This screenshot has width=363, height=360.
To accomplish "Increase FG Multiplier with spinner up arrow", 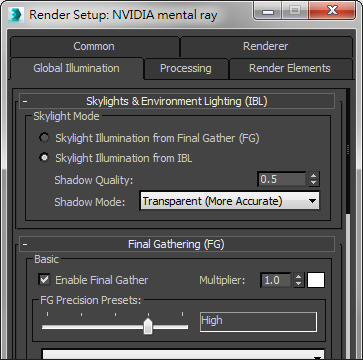I will [x=299, y=276].
